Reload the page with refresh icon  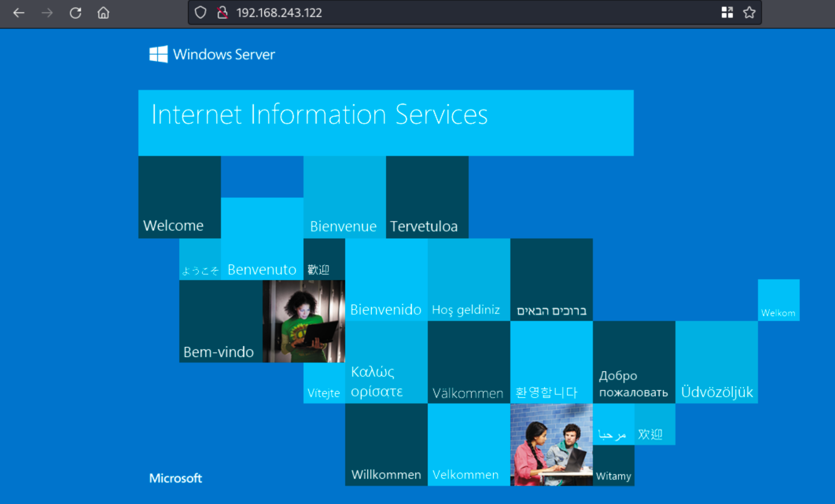(76, 13)
